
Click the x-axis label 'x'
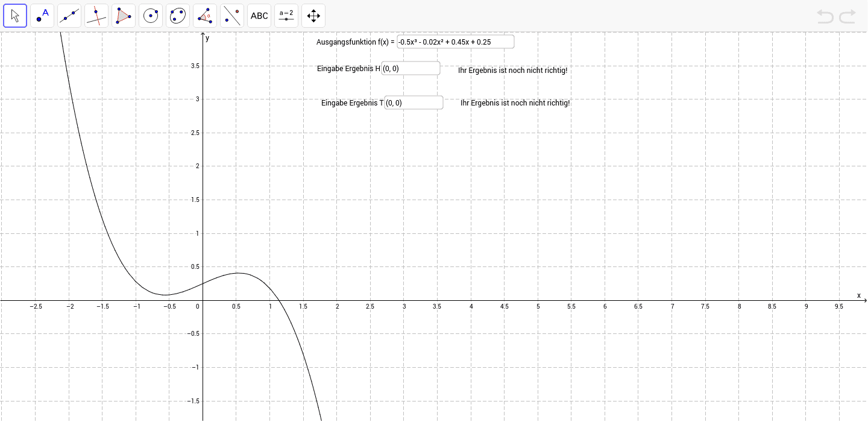point(859,295)
